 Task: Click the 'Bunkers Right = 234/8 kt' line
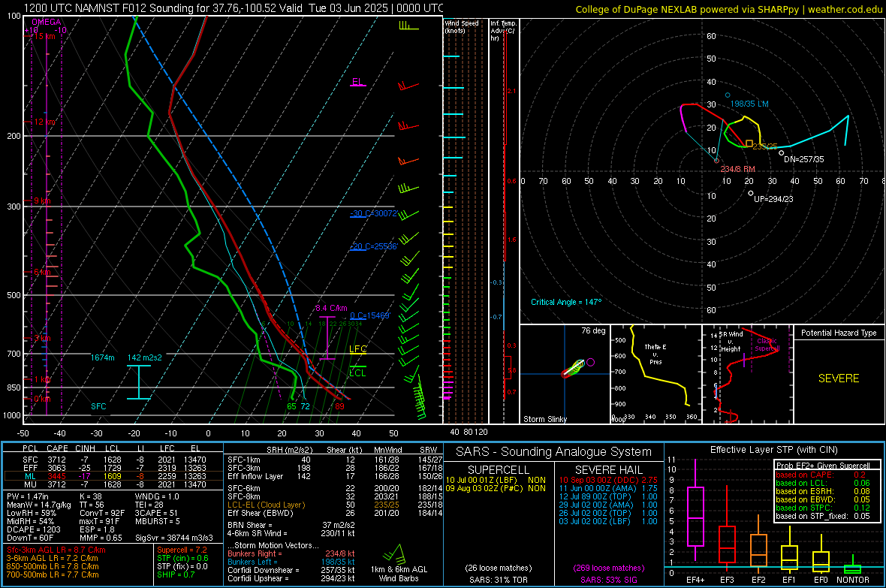click(291, 553)
